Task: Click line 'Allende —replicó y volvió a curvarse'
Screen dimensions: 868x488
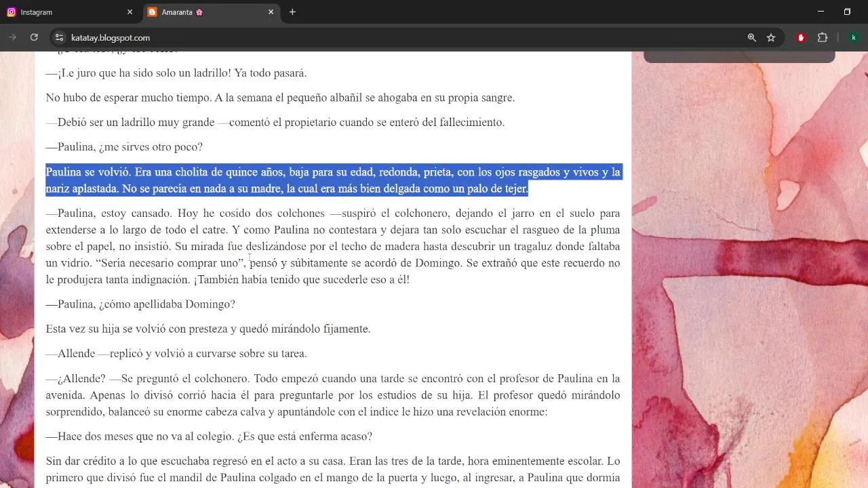Action: tap(176, 354)
